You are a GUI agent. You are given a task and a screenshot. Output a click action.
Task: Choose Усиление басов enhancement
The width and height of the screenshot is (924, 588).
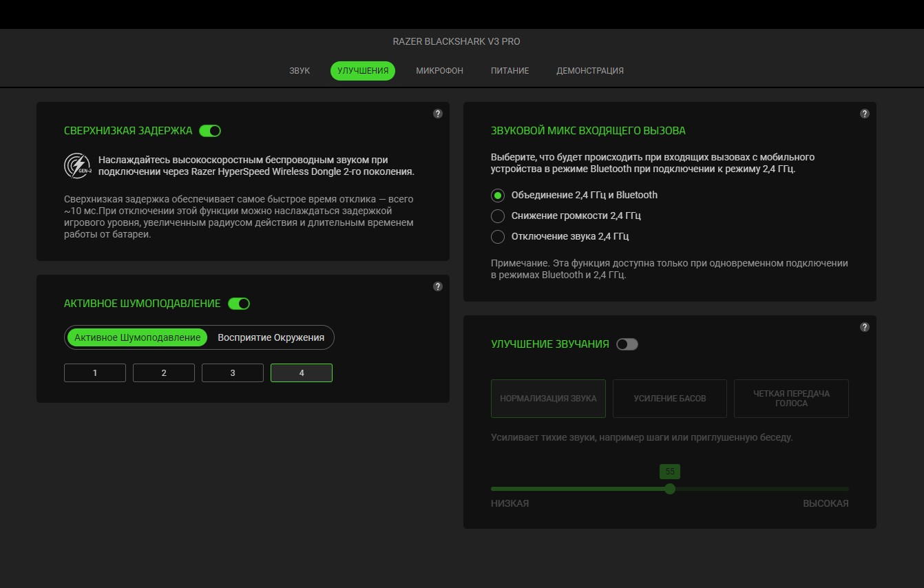point(670,398)
